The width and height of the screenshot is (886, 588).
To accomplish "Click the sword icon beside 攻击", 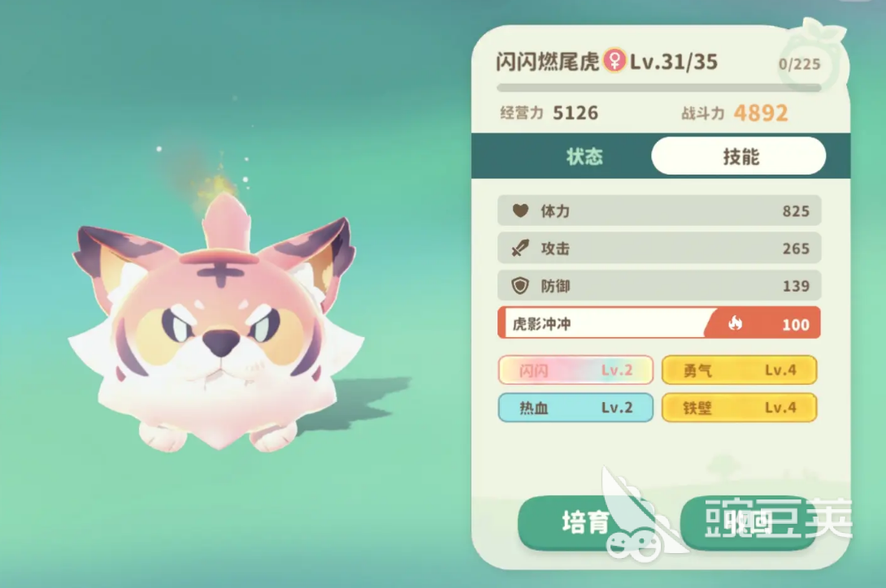I will [520, 248].
